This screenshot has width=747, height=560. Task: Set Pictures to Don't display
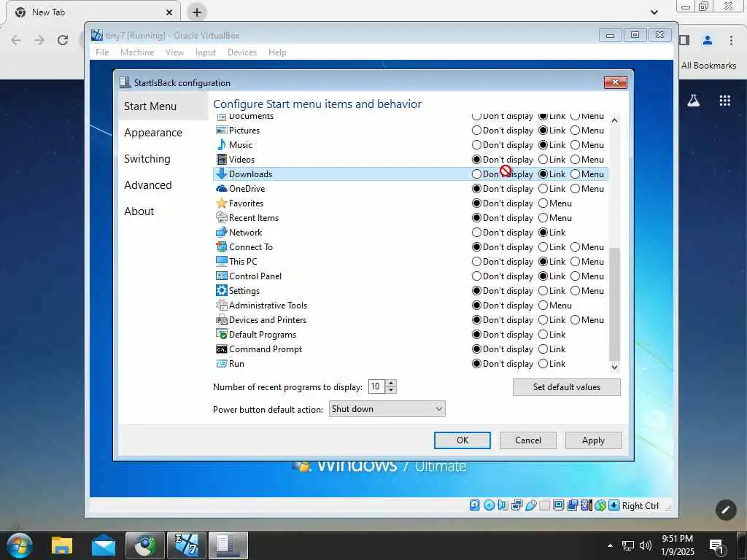(476, 130)
